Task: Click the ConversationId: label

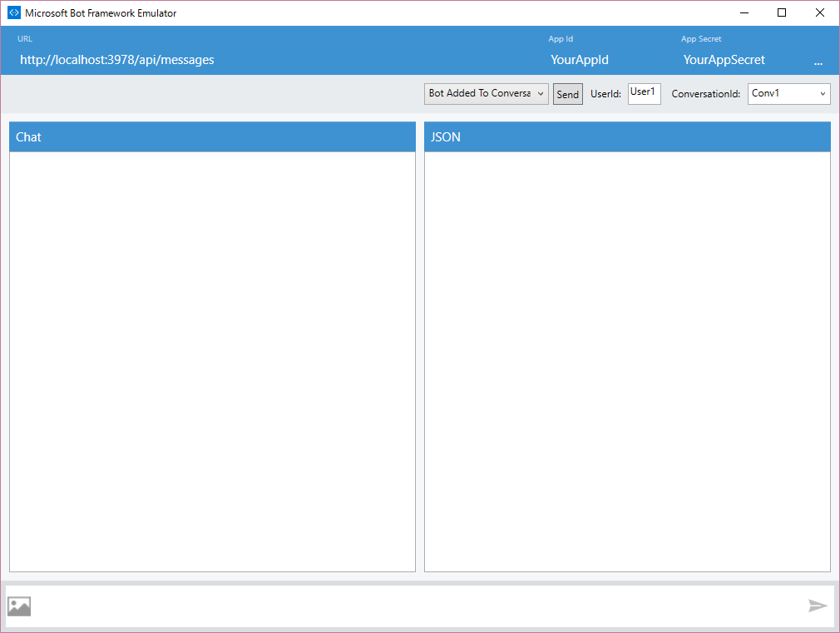Action: tap(705, 94)
